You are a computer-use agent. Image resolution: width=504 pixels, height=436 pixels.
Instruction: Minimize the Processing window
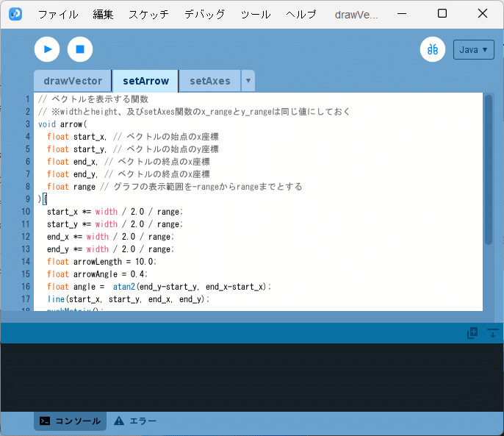pyautogui.click(x=402, y=14)
